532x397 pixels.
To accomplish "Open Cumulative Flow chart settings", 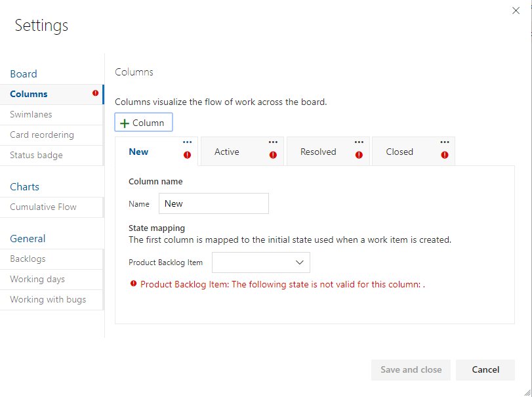I will tap(43, 207).
